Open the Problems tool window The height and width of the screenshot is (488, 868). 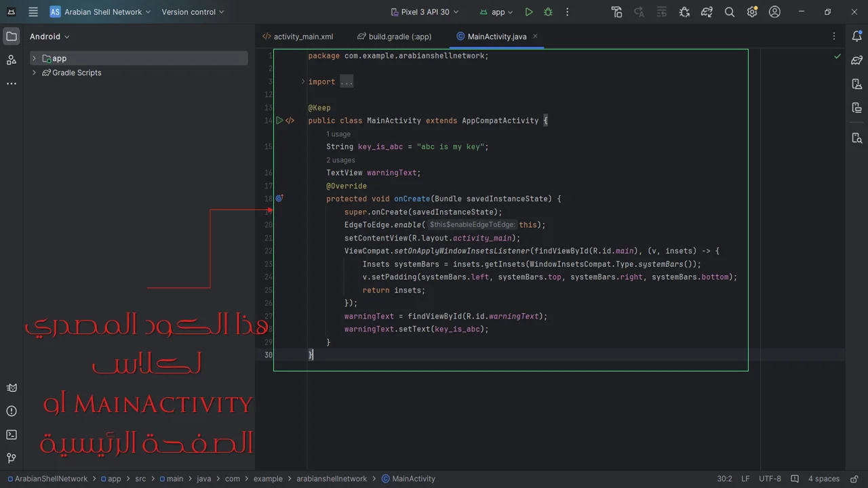tap(12, 411)
